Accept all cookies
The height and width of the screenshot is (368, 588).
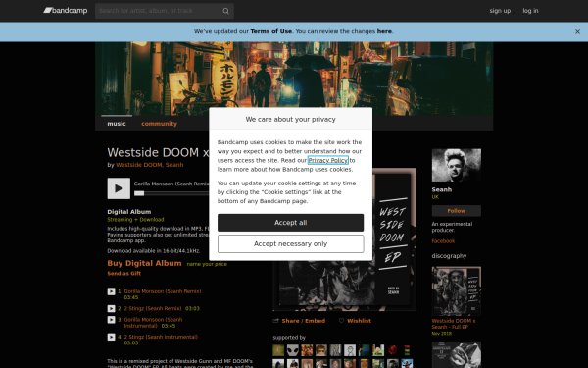point(291,223)
